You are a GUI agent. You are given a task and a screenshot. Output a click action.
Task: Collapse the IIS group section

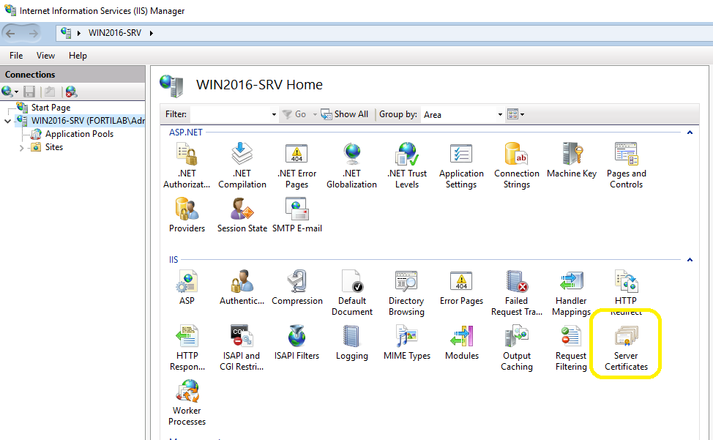689,260
